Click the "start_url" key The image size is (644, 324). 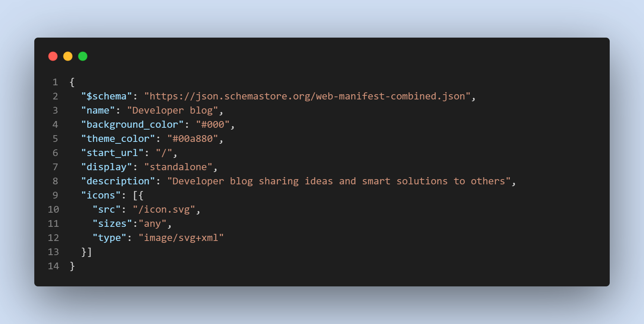(112, 153)
